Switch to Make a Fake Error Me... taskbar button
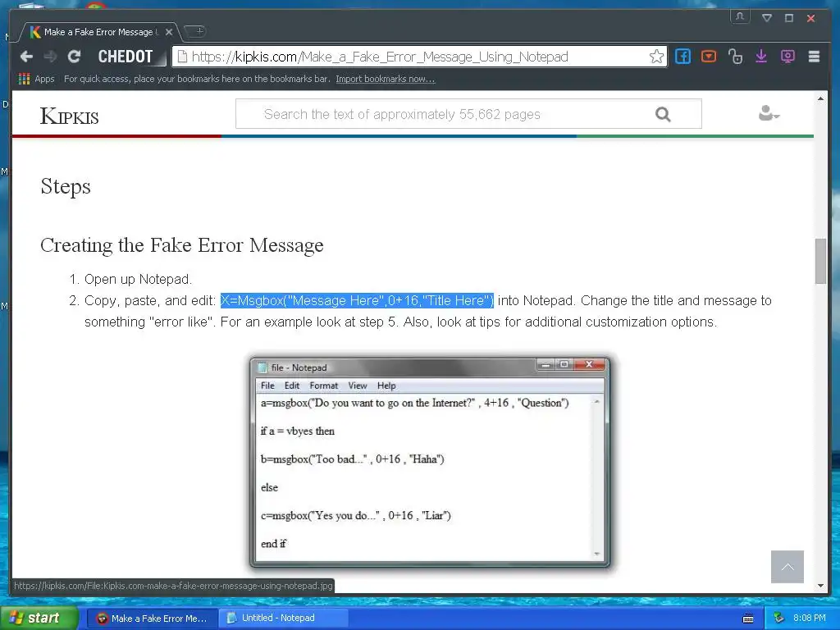 (x=152, y=619)
